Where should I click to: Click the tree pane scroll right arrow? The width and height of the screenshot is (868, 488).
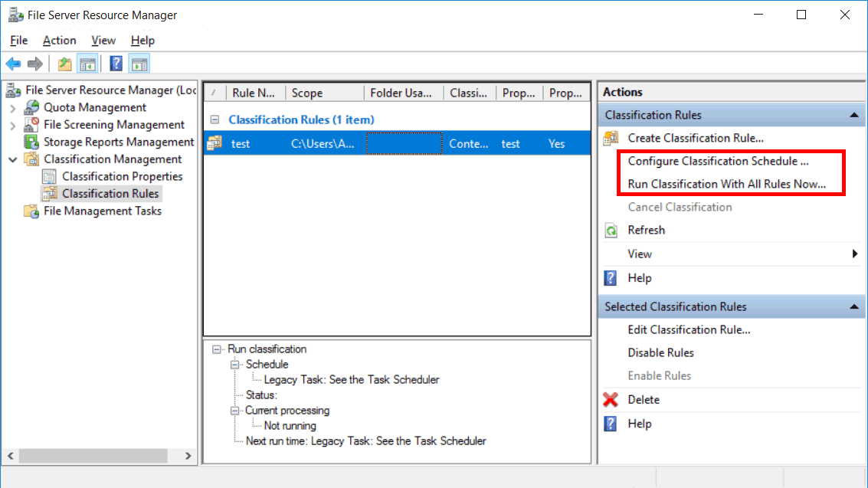(188, 456)
